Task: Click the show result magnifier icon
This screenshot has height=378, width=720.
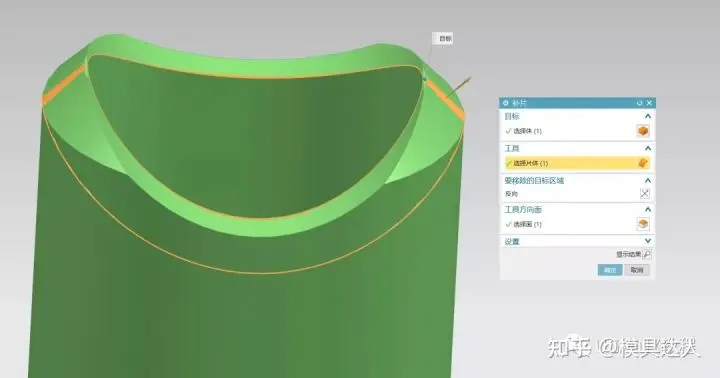Action: click(647, 254)
